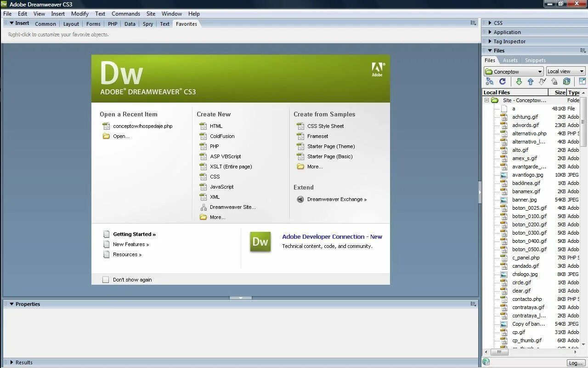Sort by the Size column header
The height and width of the screenshot is (368, 588).
(557, 92)
